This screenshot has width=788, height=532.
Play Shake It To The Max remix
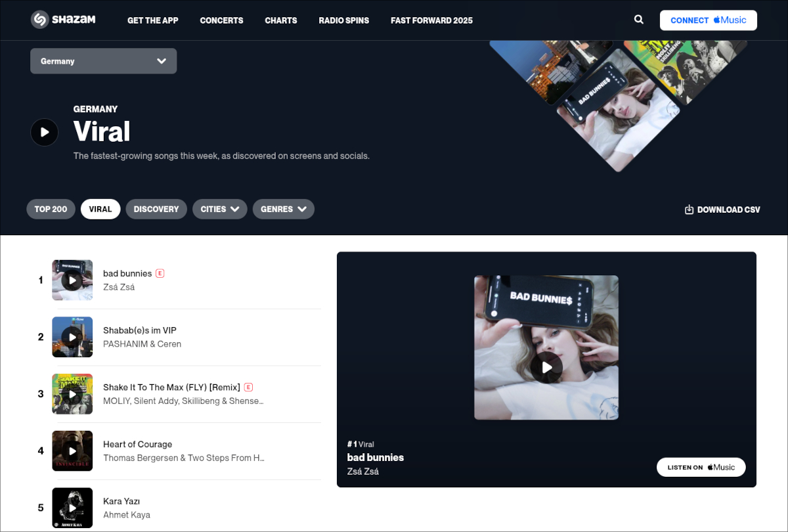(72, 394)
